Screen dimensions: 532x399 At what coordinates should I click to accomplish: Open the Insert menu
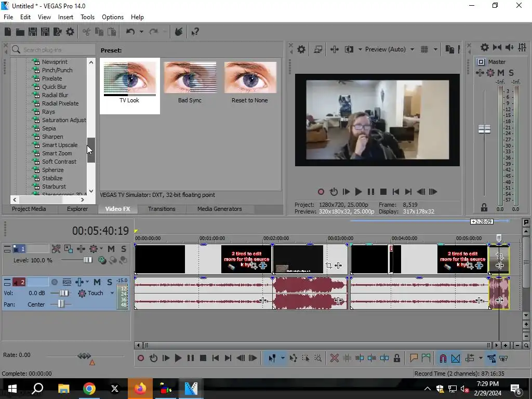[x=65, y=17]
